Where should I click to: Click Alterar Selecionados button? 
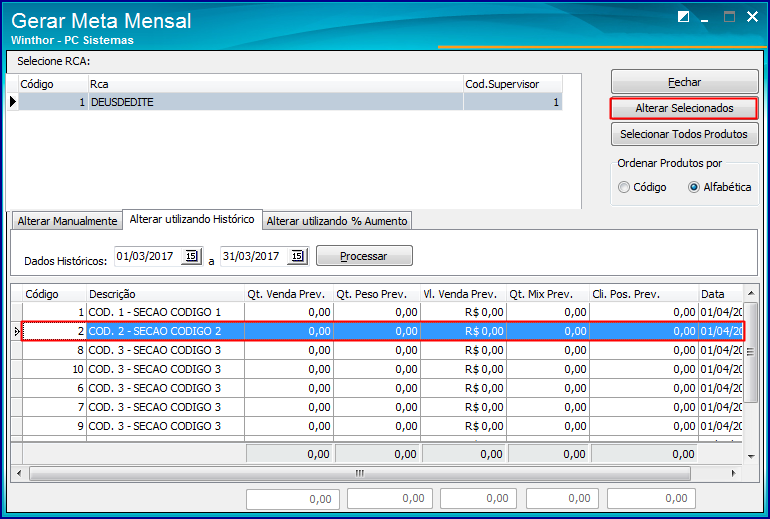[x=684, y=108]
